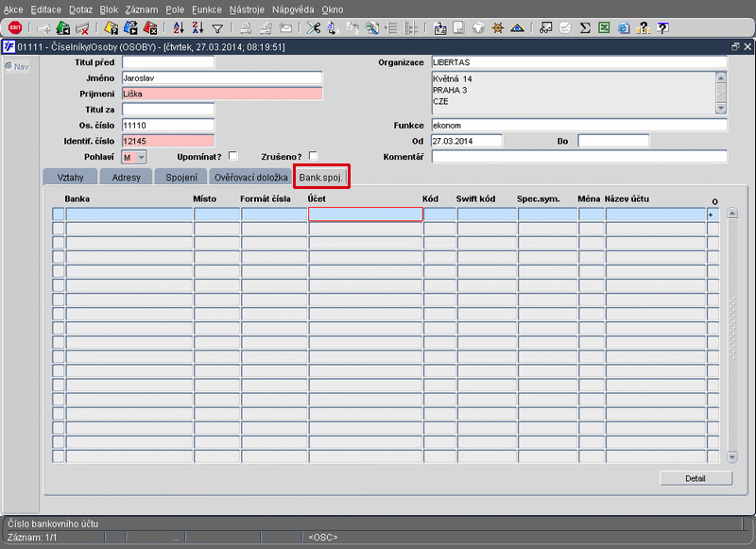Click bank table scrollbar up arrow
Viewport: 756px width, 549px height.
731,213
